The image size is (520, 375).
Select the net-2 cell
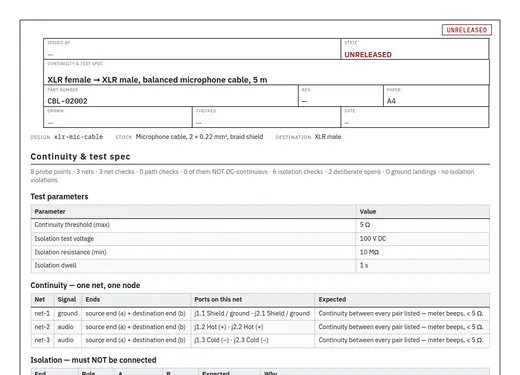[x=42, y=327]
